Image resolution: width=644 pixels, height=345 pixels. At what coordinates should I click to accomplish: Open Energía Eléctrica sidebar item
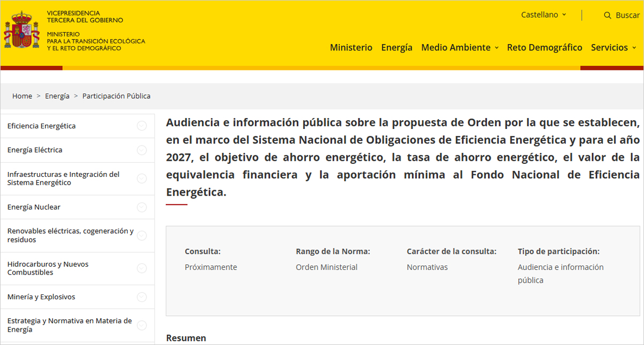click(35, 150)
